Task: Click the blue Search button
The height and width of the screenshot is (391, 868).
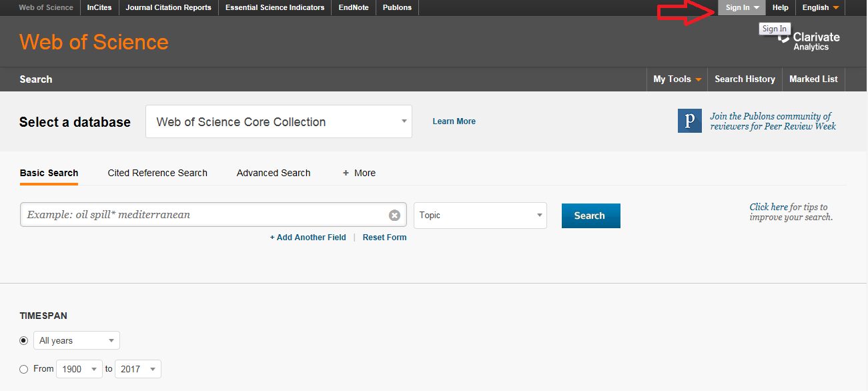Action: point(591,216)
